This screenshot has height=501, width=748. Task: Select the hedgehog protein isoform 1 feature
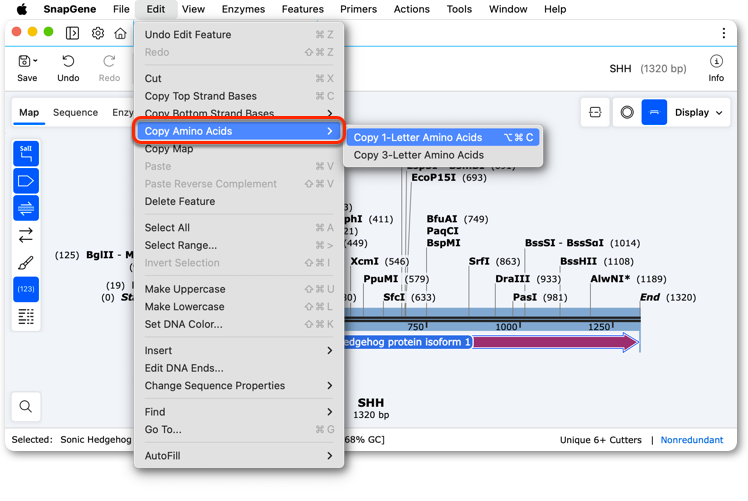[407, 342]
